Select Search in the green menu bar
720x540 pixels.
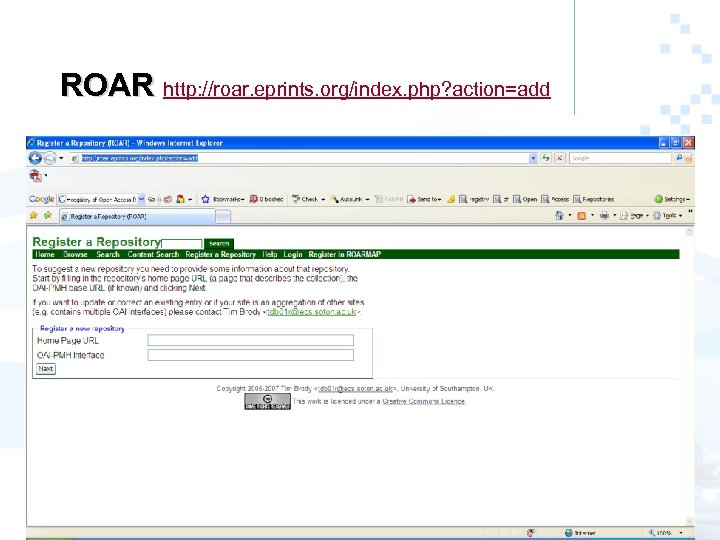pos(108,254)
